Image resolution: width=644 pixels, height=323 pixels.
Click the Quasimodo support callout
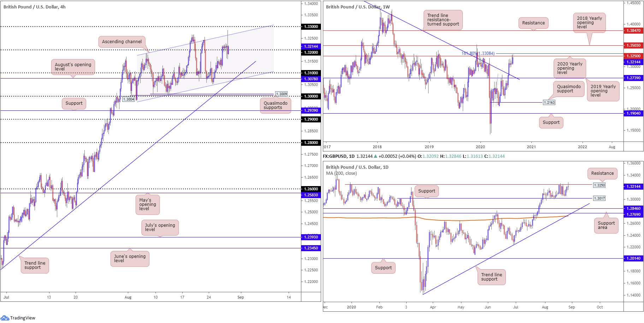pos(569,89)
